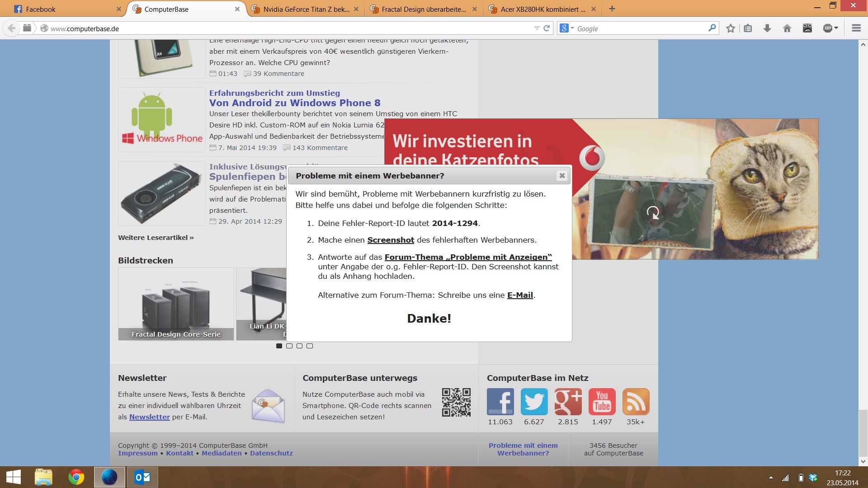This screenshot has height=488, width=868.
Task: Expand URL bar history dropdown
Action: pyautogui.click(x=537, y=28)
